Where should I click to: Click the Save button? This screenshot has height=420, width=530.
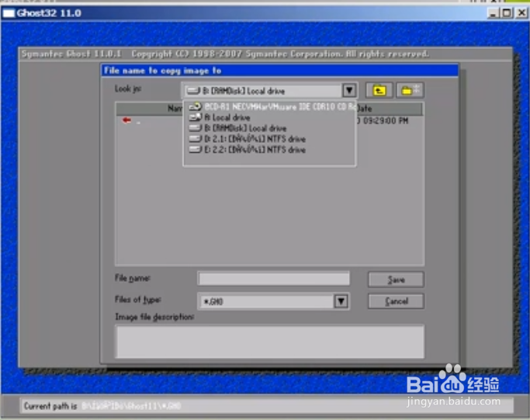tap(396, 279)
